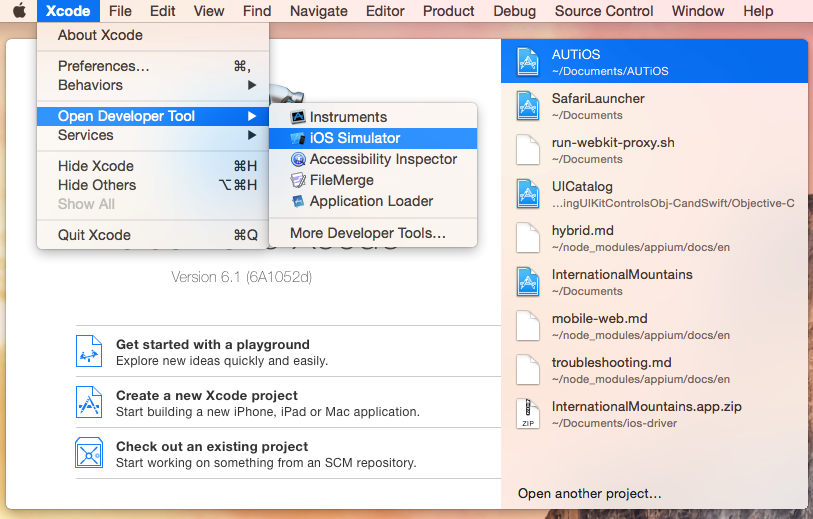Click the FileMerge icon
Screen dimensions: 813x519
[298, 180]
